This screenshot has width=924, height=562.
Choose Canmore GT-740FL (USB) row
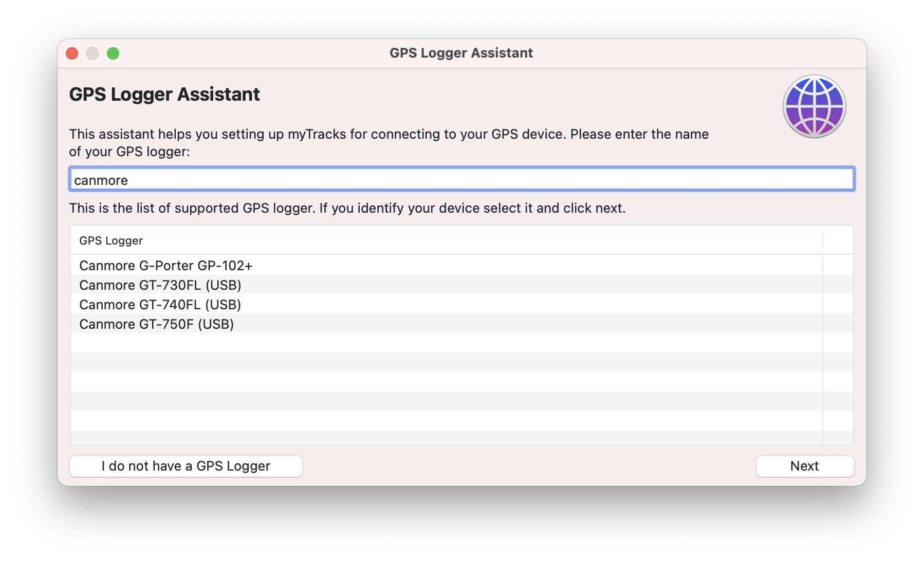pos(160,305)
